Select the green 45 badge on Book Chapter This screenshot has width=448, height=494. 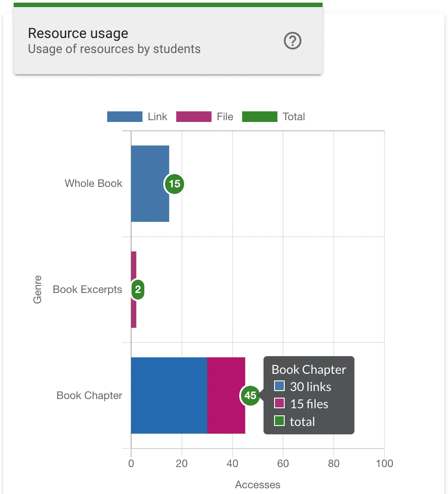250,396
